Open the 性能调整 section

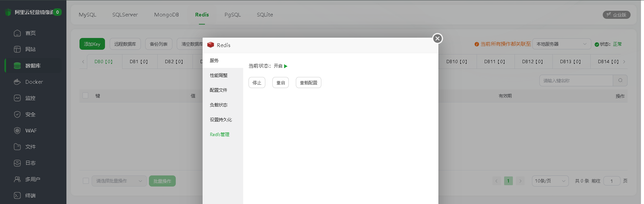(x=223, y=75)
